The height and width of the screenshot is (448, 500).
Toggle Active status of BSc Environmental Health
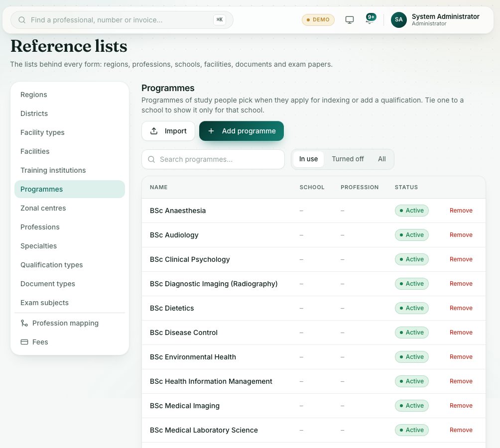point(412,357)
